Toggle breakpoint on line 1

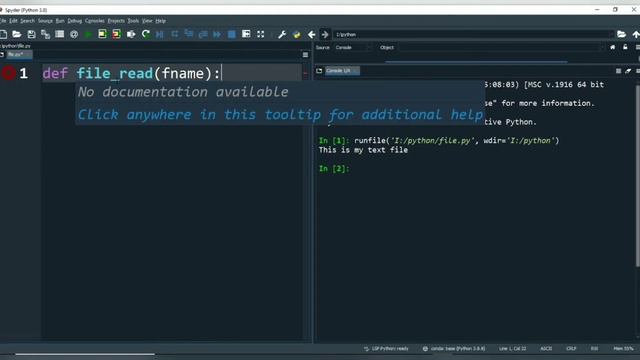click(9, 73)
